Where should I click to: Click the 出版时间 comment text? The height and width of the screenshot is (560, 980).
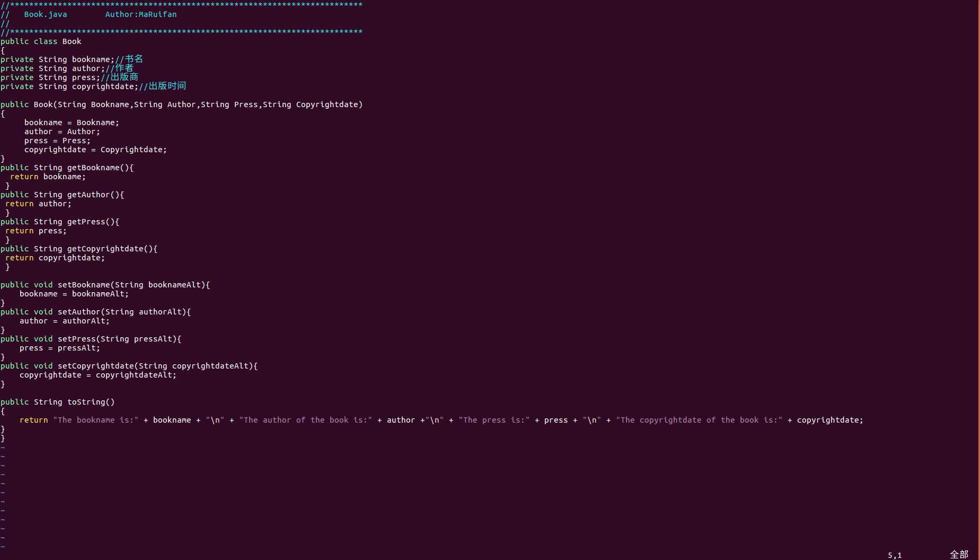pyautogui.click(x=167, y=86)
